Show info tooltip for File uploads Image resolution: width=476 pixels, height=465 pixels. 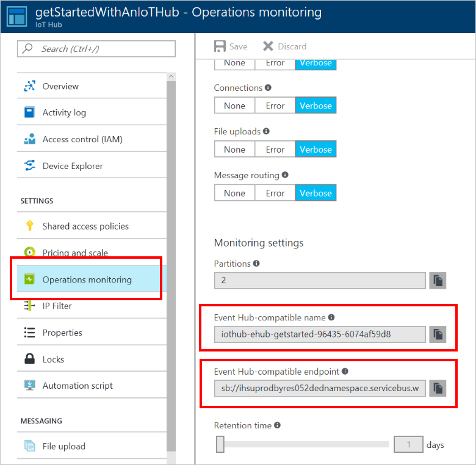pos(266,131)
